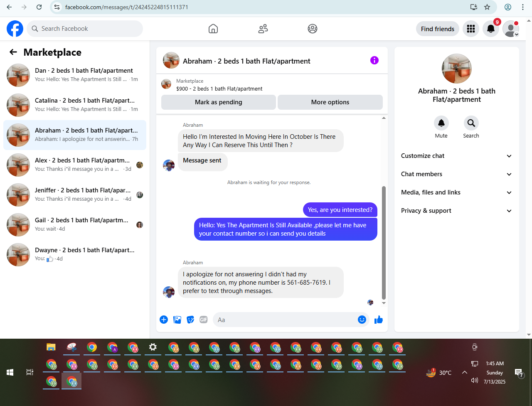Send a thumbs-up like
Viewport: 532px width, 406px height.
click(379, 320)
